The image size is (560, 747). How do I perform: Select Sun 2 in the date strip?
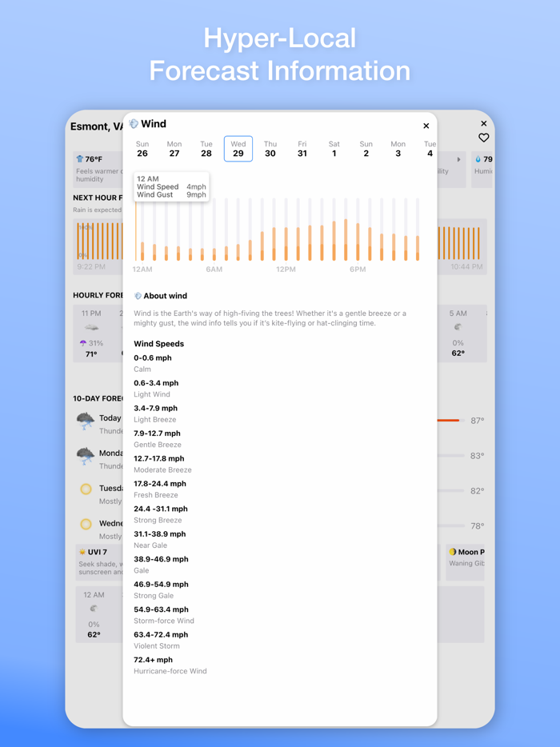366,149
